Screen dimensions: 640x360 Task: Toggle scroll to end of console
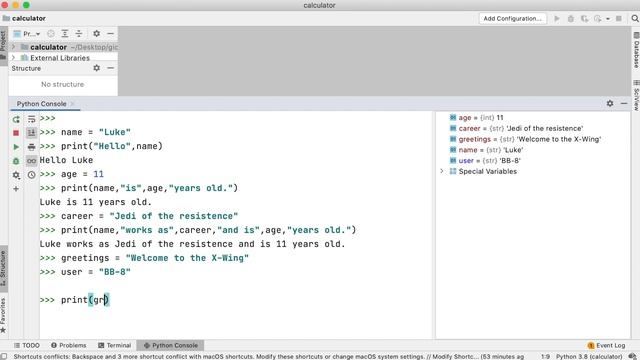31,133
